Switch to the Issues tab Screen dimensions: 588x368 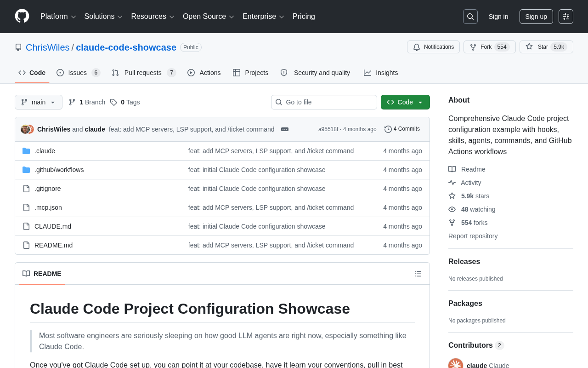78,73
